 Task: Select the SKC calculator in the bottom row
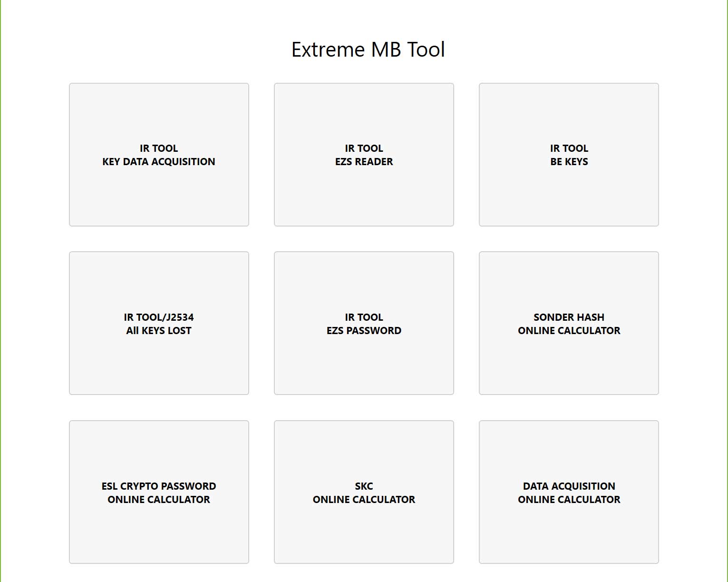pyautogui.click(x=364, y=493)
